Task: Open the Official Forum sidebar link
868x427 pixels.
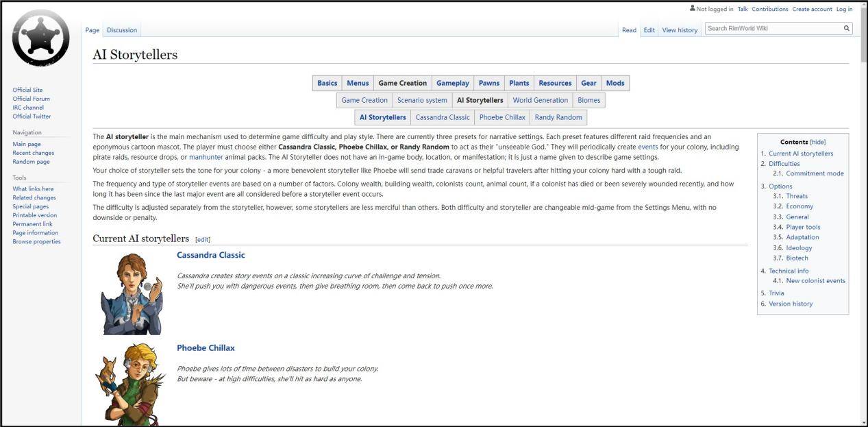Action: pyautogui.click(x=31, y=99)
